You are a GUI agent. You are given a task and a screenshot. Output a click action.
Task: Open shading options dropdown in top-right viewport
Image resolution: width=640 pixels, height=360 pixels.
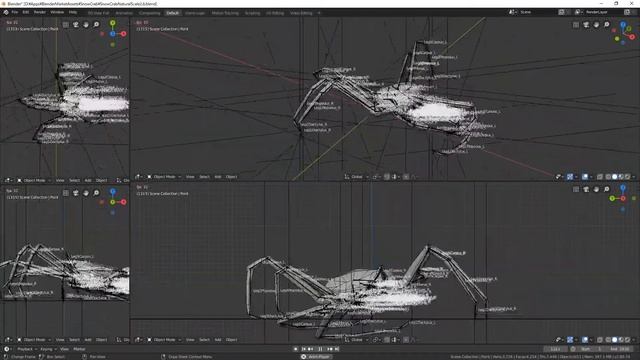[x=633, y=177]
